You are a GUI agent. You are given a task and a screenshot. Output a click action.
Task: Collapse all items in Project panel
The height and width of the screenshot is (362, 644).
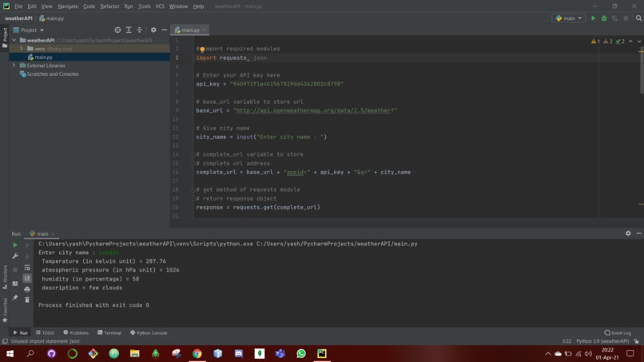pos(139,30)
